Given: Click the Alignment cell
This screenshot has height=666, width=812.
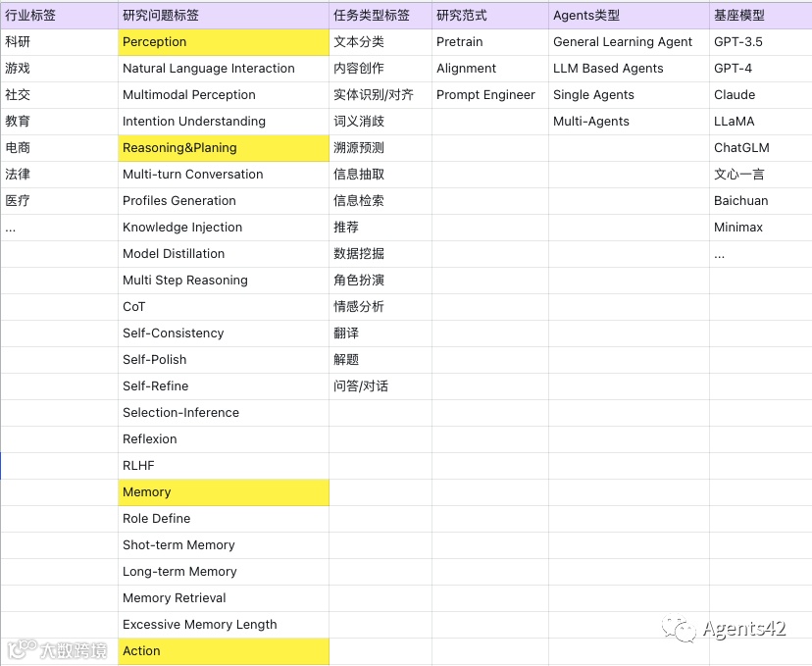Looking at the screenshot, I should (490, 69).
